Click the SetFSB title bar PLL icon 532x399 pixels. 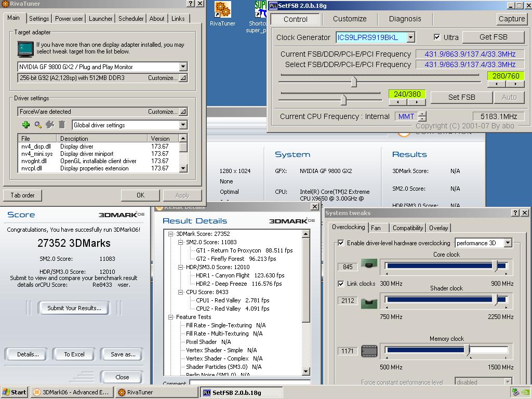pyautogui.click(x=273, y=6)
